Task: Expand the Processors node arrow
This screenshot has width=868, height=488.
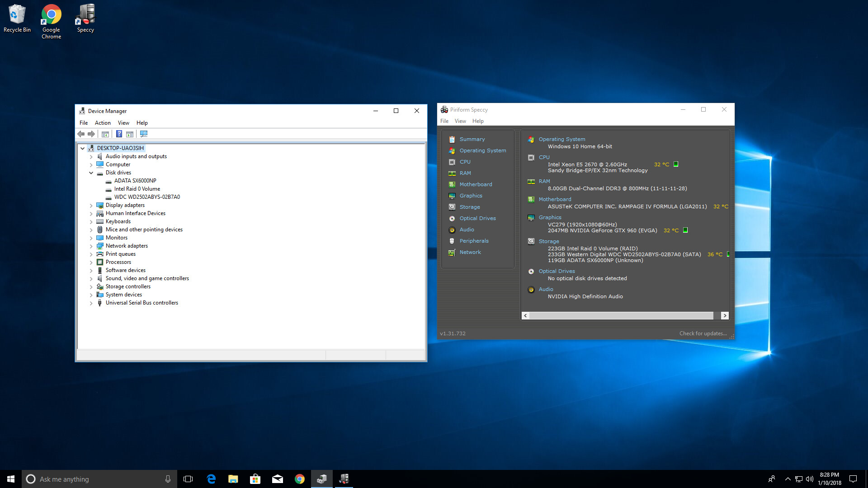Action: [91, 263]
